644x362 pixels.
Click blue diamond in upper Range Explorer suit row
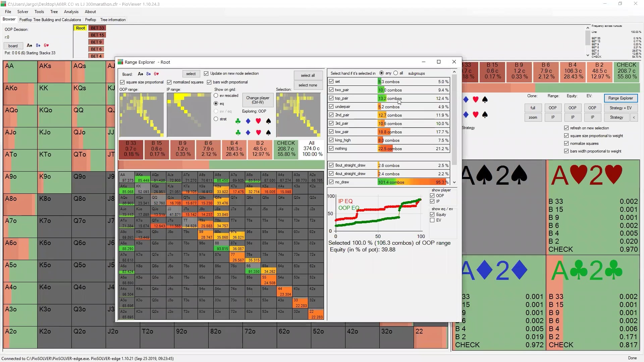click(x=248, y=121)
